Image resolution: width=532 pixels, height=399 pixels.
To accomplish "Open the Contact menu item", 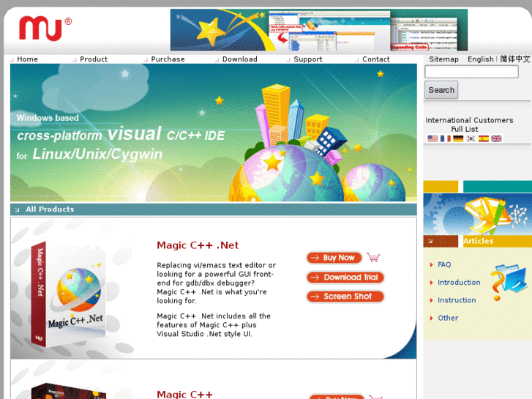I will coord(376,59).
